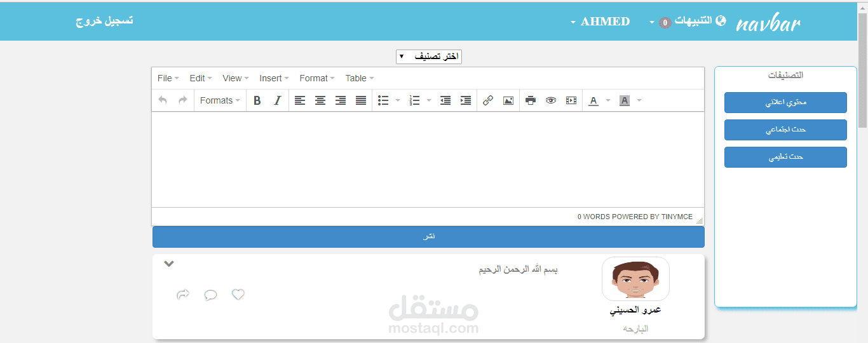Open the File menu

click(x=168, y=78)
